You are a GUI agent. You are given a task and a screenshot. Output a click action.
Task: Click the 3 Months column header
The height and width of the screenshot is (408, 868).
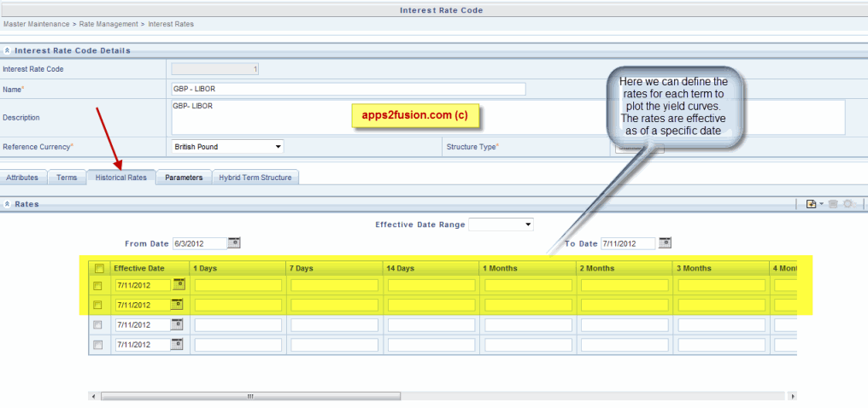coord(721,268)
